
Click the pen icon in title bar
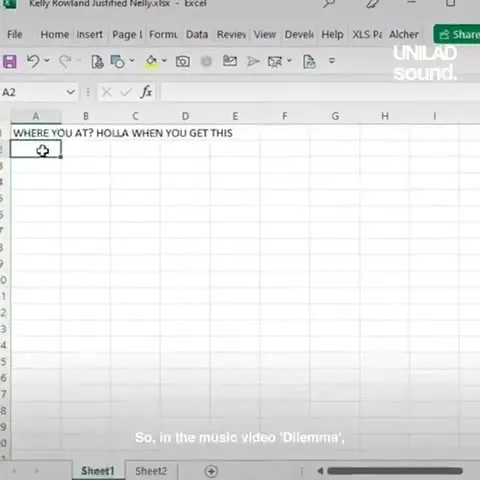(373, 4)
